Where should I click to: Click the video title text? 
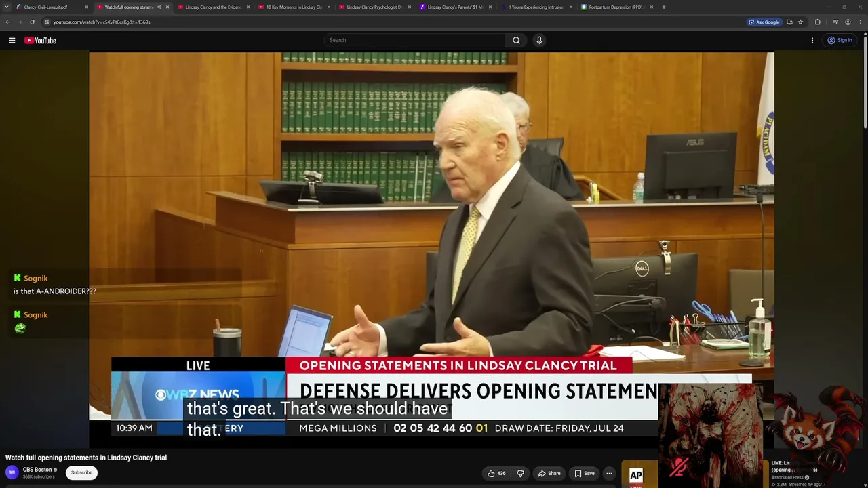(x=86, y=457)
